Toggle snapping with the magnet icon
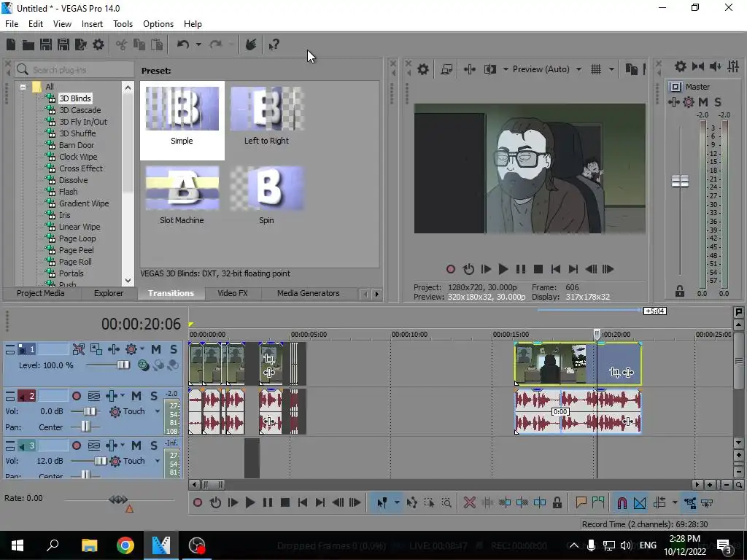 pos(622,502)
